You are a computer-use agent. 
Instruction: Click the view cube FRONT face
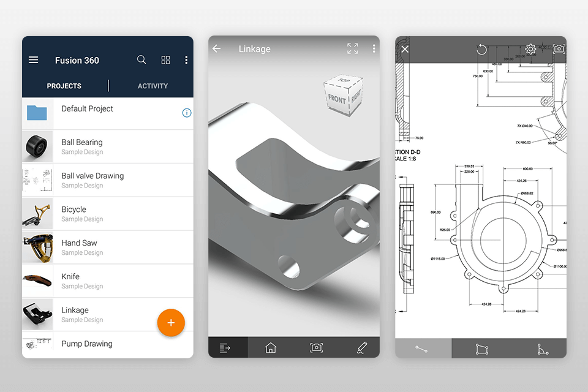pyautogui.click(x=336, y=99)
